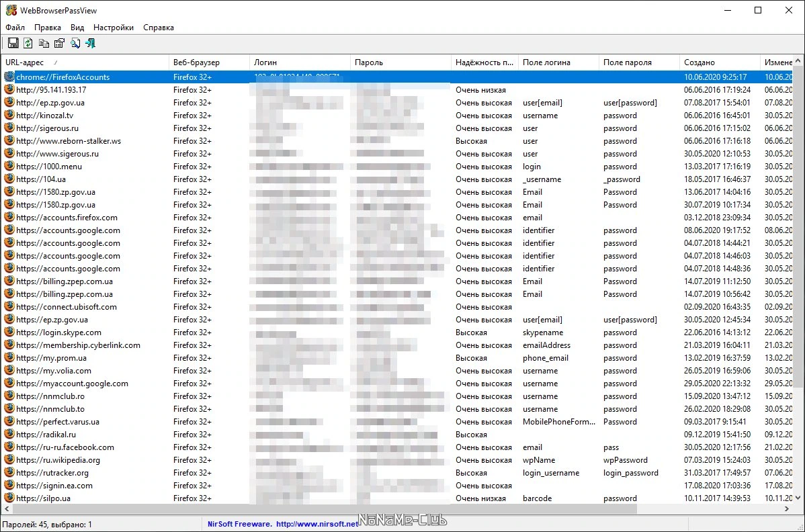The width and height of the screenshot is (805, 532).
Task: Click the vertical scrollbar up arrow
Action: (798, 60)
